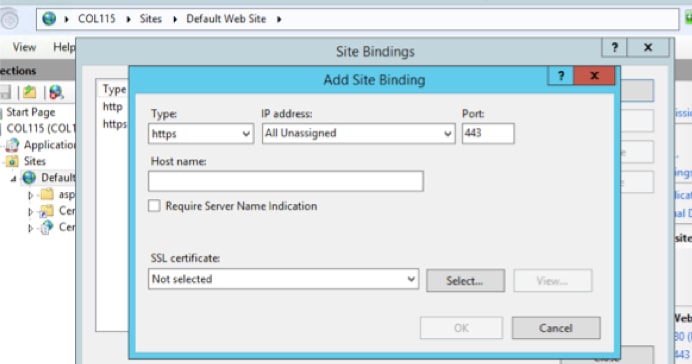The height and width of the screenshot is (364, 692).
Task: Select Start Page in connections tree
Action: [x=30, y=112]
